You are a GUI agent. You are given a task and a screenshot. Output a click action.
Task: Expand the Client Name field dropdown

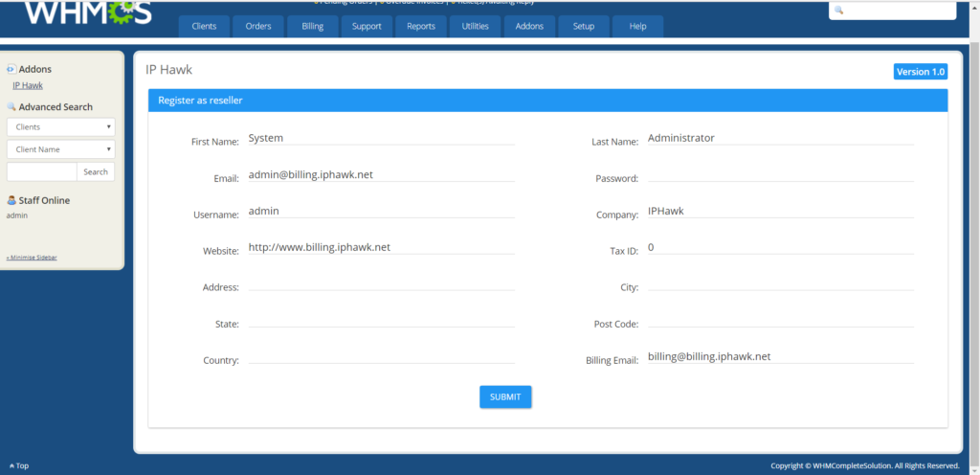61,149
